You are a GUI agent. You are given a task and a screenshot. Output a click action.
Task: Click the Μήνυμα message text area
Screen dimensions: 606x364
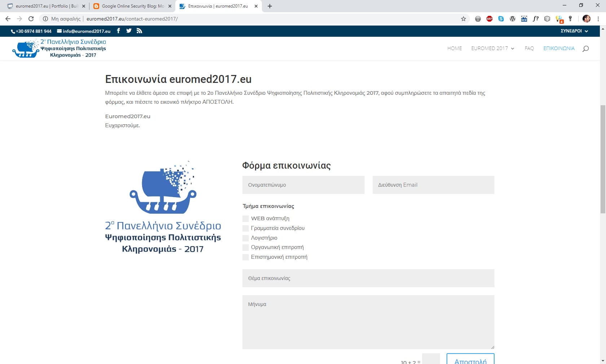[368, 322]
